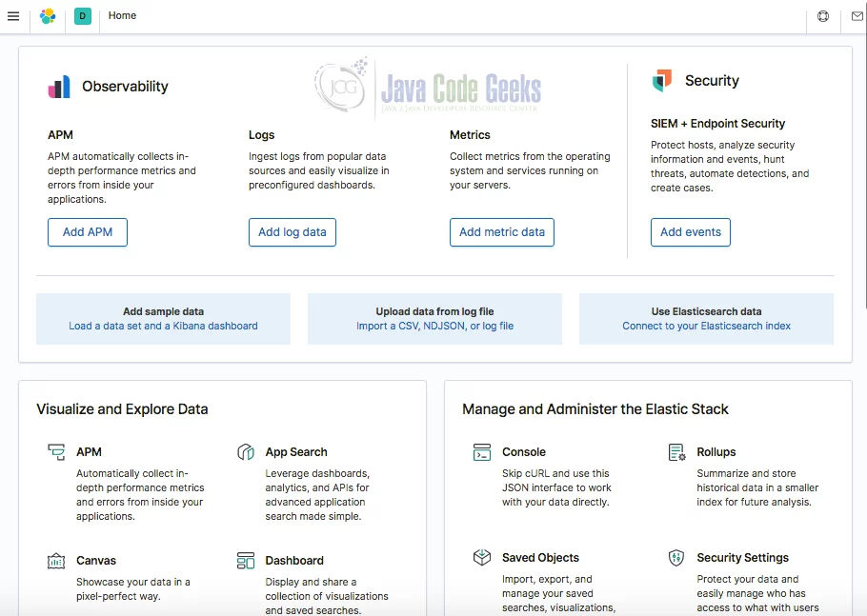Viewport: 867px width, 616px height.
Task: Open the Dashboard title
Action: (294, 560)
